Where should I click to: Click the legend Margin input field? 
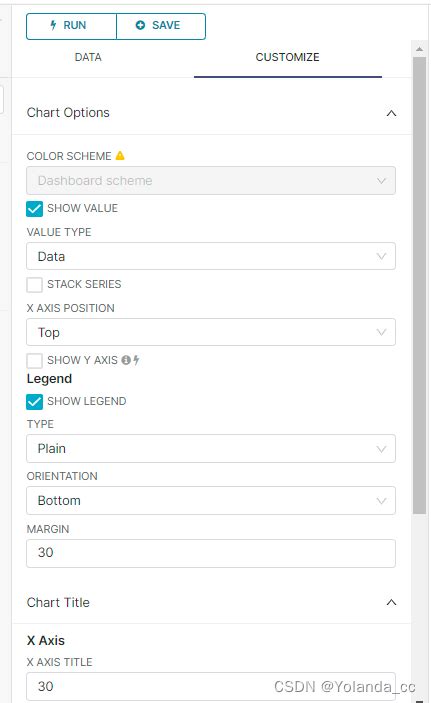[x=211, y=553]
